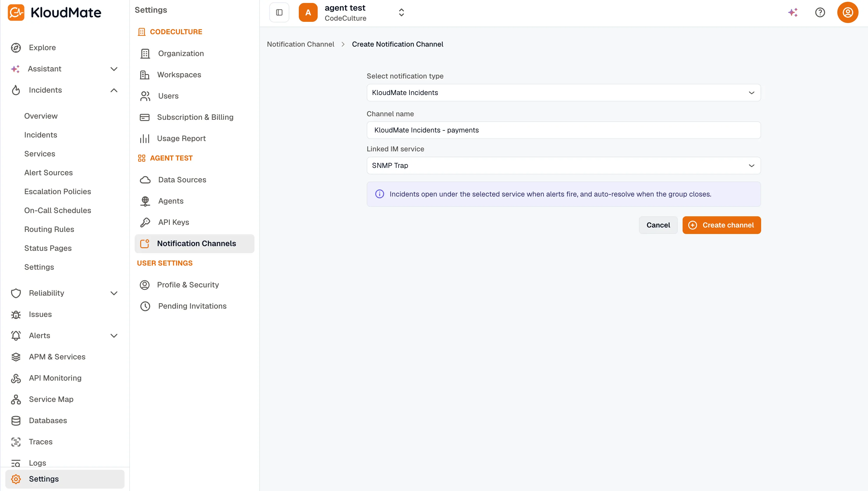Open Routing Rules submenu item
Viewport: 868px width, 491px height.
pyautogui.click(x=49, y=229)
